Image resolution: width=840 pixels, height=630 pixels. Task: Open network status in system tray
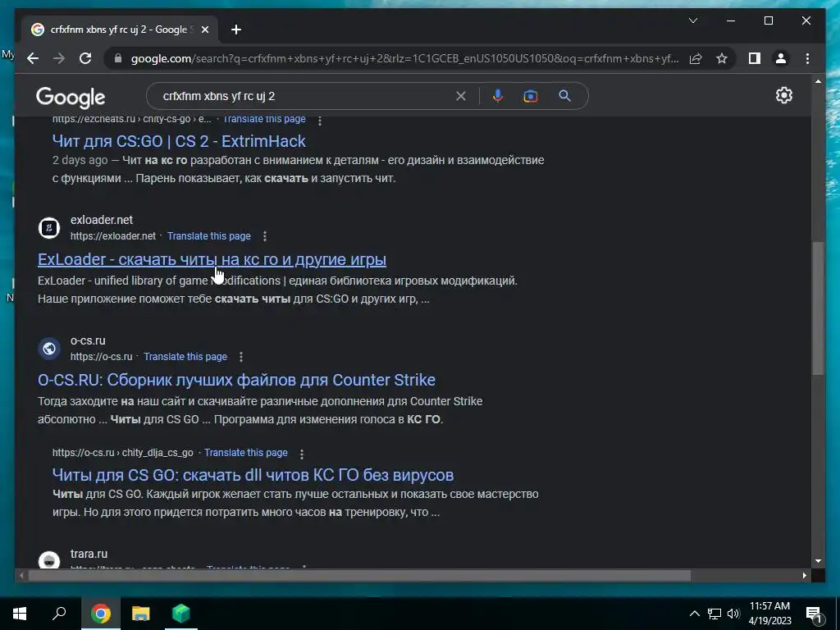pyautogui.click(x=714, y=614)
